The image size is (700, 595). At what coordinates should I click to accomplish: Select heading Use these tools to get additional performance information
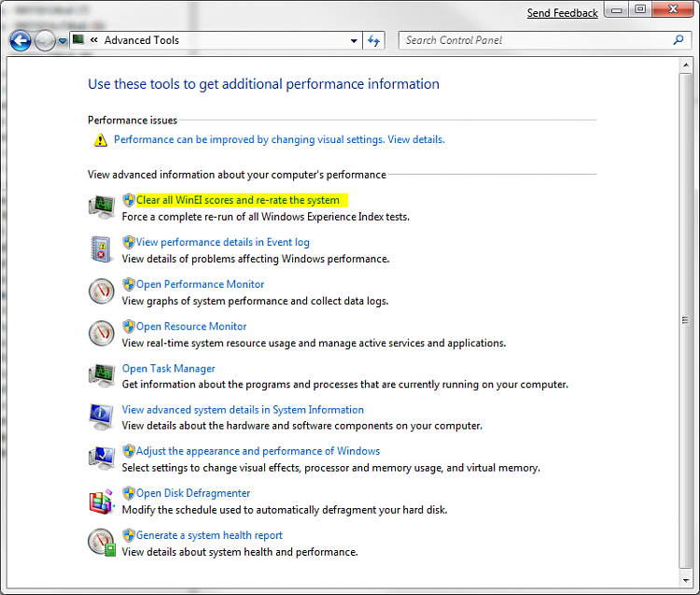pos(263,84)
